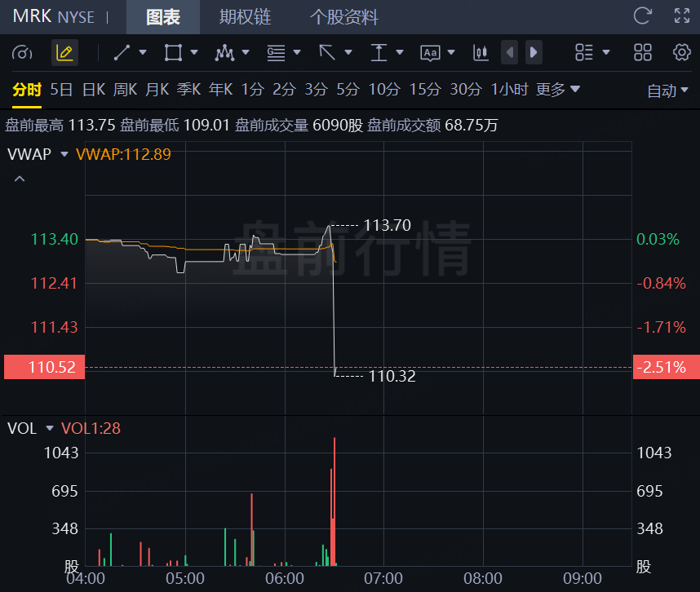Open the four-square grid view icon
Viewport: 700px width, 592px height.
(x=643, y=53)
